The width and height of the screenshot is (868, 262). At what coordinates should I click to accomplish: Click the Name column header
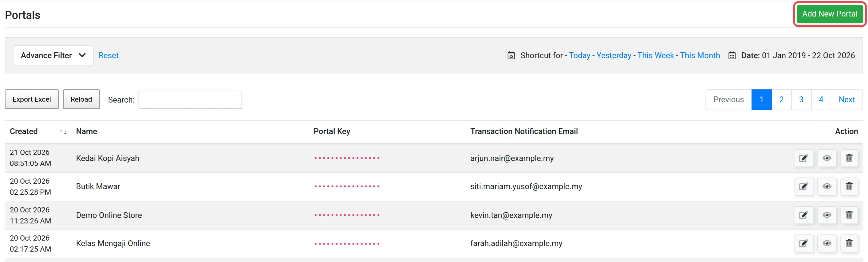point(87,132)
